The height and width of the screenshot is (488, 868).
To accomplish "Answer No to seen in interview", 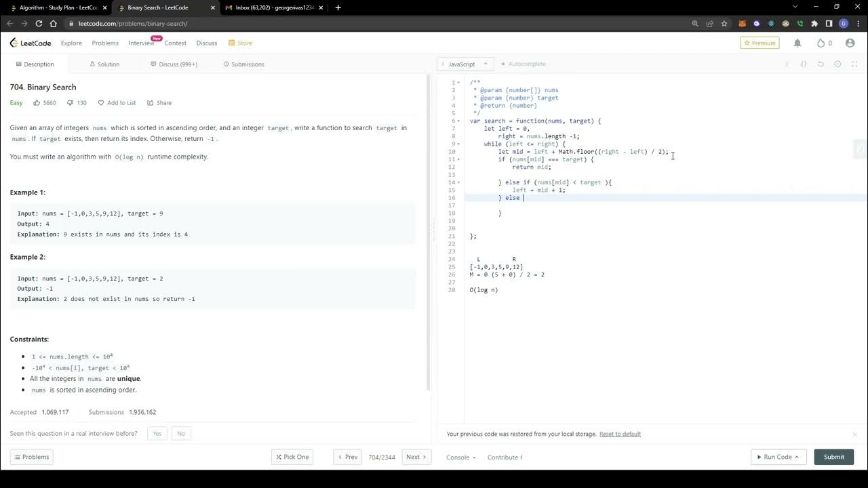I will click(x=181, y=433).
